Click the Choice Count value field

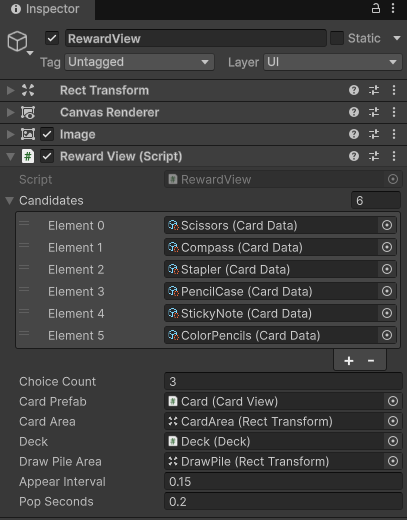283,381
